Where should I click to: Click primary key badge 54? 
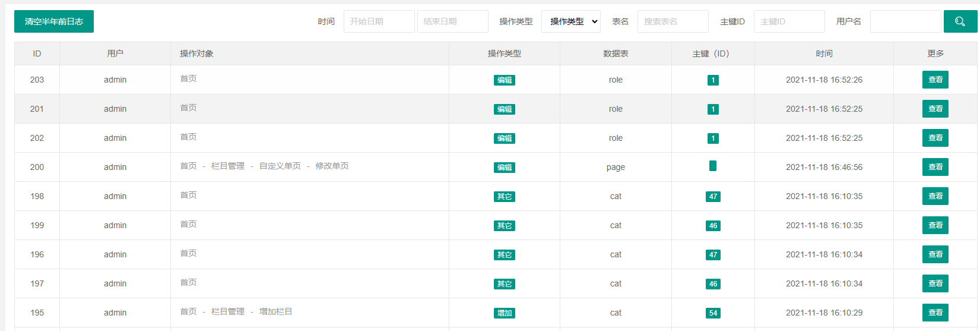[x=713, y=313]
